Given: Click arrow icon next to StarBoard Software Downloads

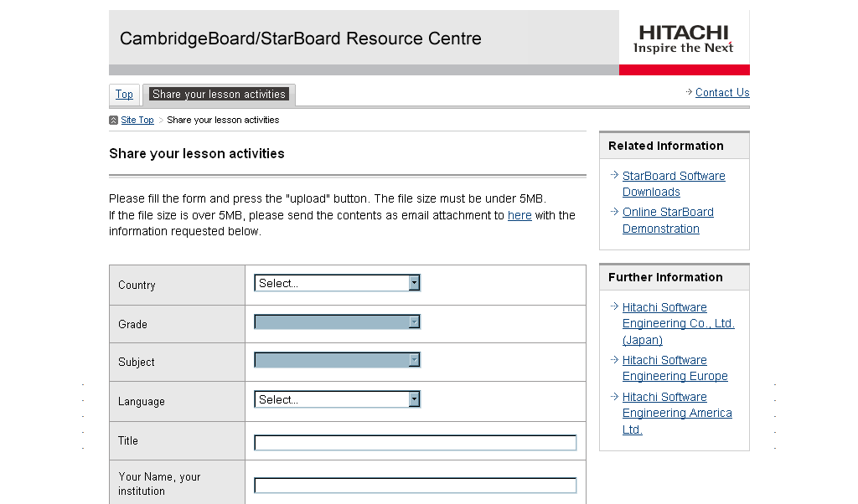Looking at the screenshot, I should pos(614,175).
